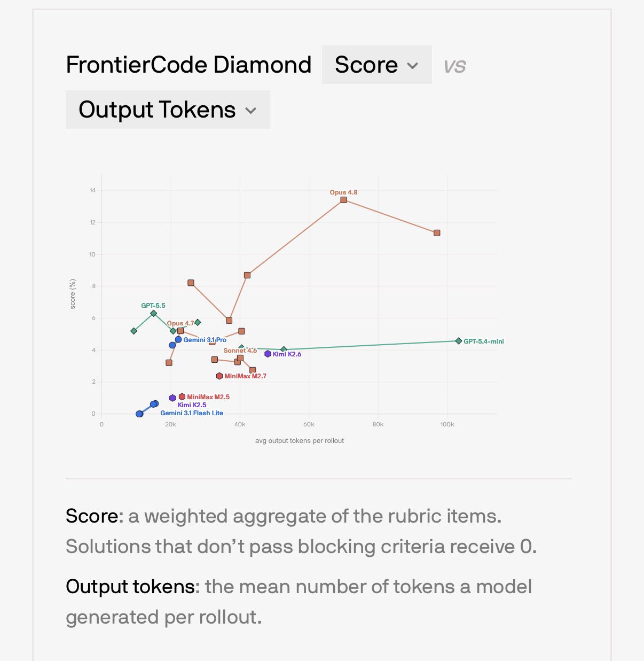Viewport: 644px width, 661px height.
Task: Click the rightmost Opus 4.8 square marker
Action: 437,233
